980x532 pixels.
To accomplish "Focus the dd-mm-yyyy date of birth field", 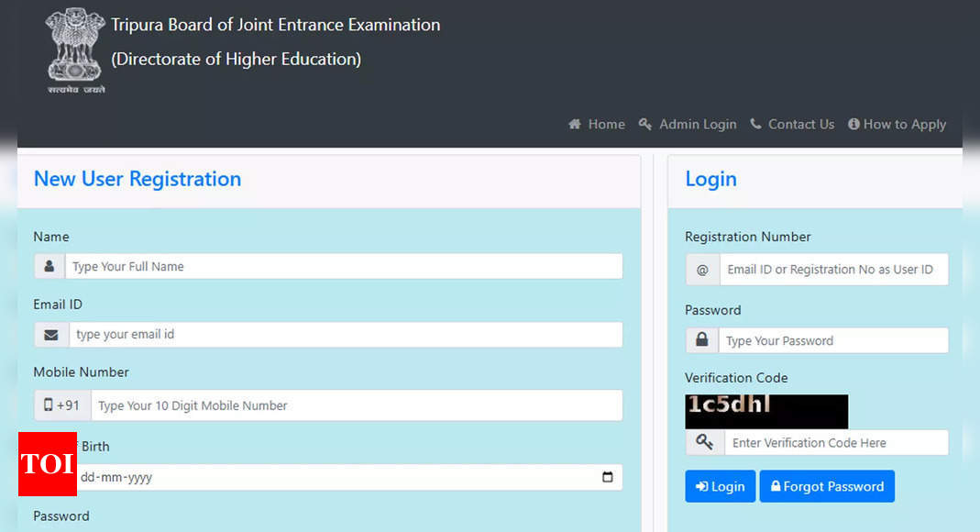I will [348, 477].
